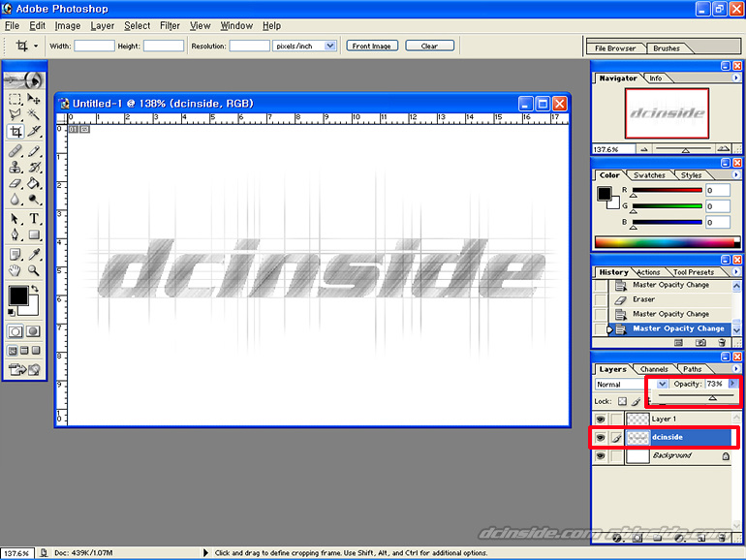Click the Background layer thumbnail
Screen dimensions: 746x560
point(637,455)
